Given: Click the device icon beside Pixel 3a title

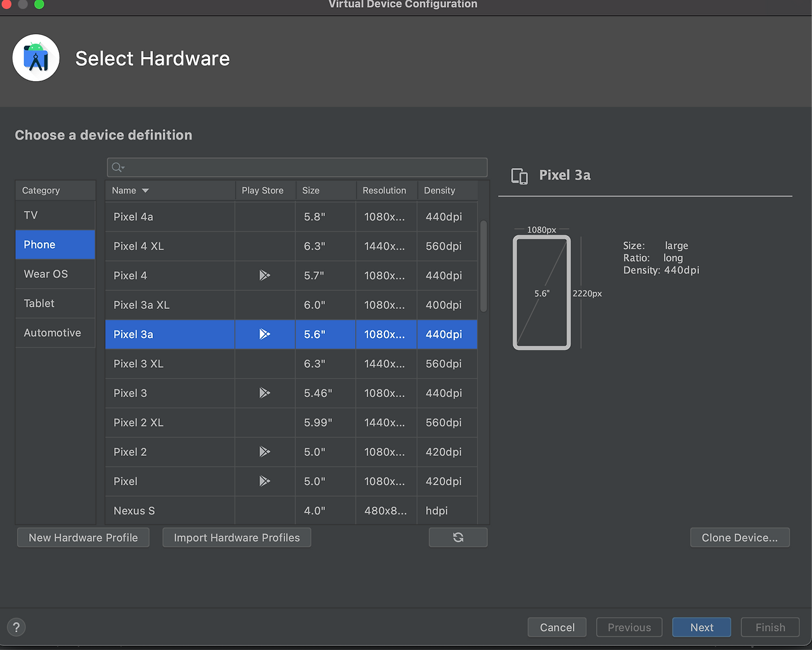Looking at the screenshot, I should pos(520,176).
